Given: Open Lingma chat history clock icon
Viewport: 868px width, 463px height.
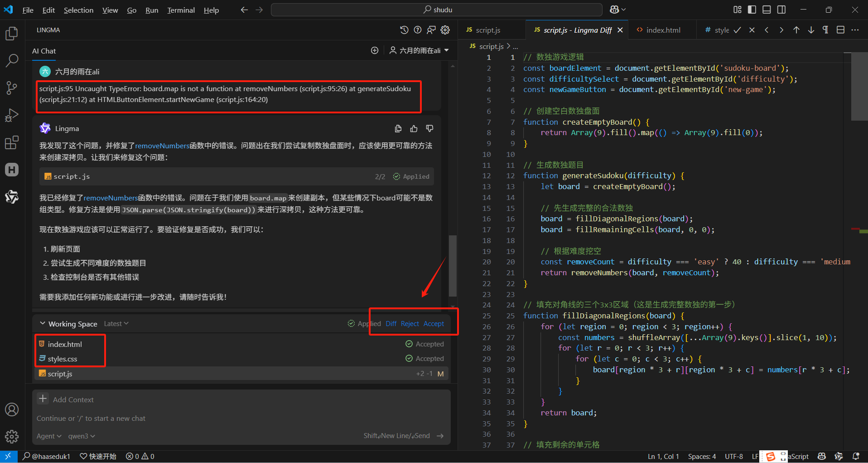Looking at the screenshot, I should coord(404,29).
